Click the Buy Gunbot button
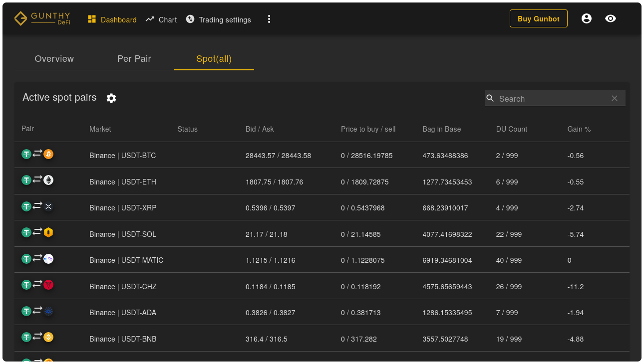Image resolution: width=644 pixels, height=364 pixels. coord(538,18)
